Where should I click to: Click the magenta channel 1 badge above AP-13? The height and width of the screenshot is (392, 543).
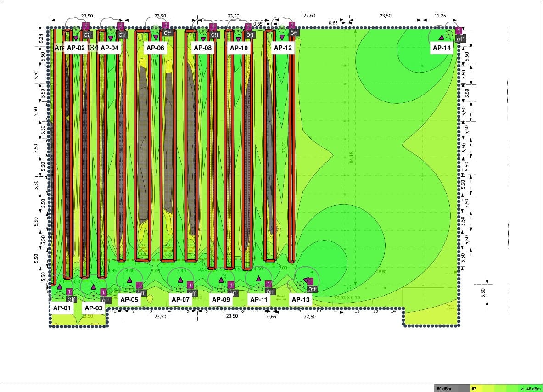pyautogui.click(x=310, y=281)
